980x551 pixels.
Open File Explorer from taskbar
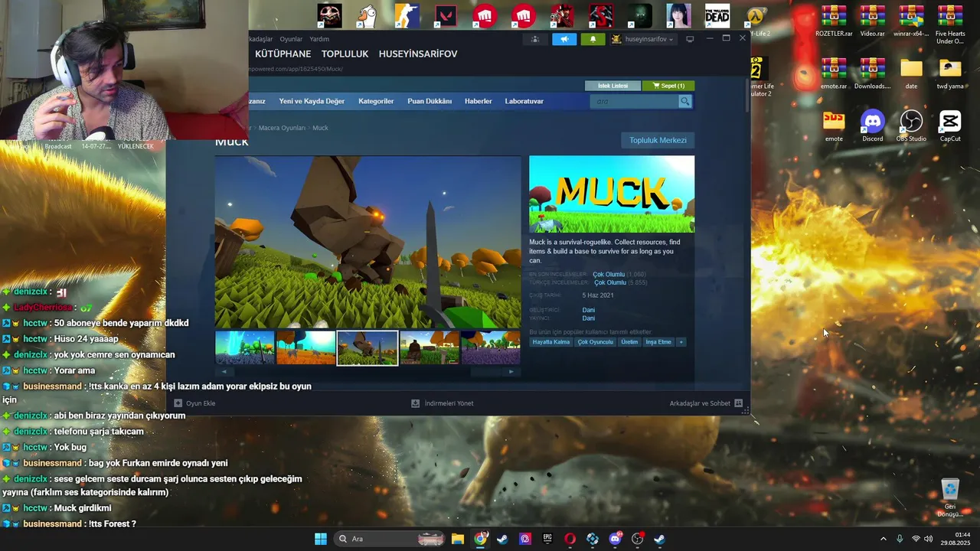coord(457,539)
